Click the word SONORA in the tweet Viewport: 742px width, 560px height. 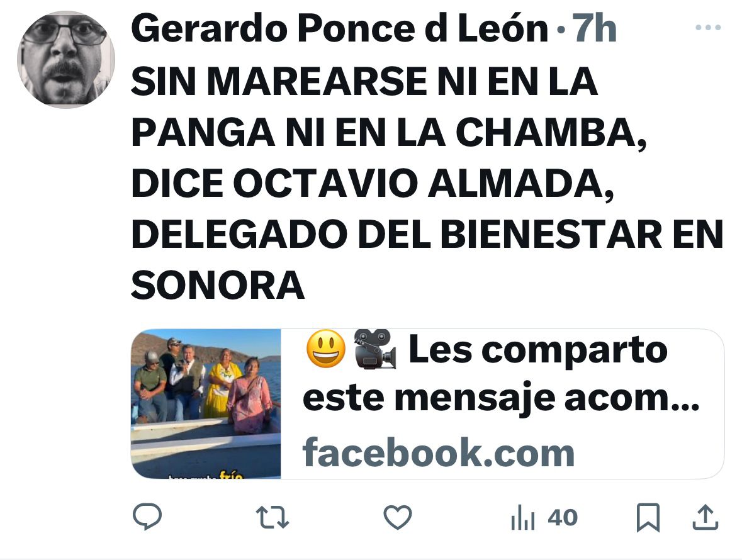(218, 285)
